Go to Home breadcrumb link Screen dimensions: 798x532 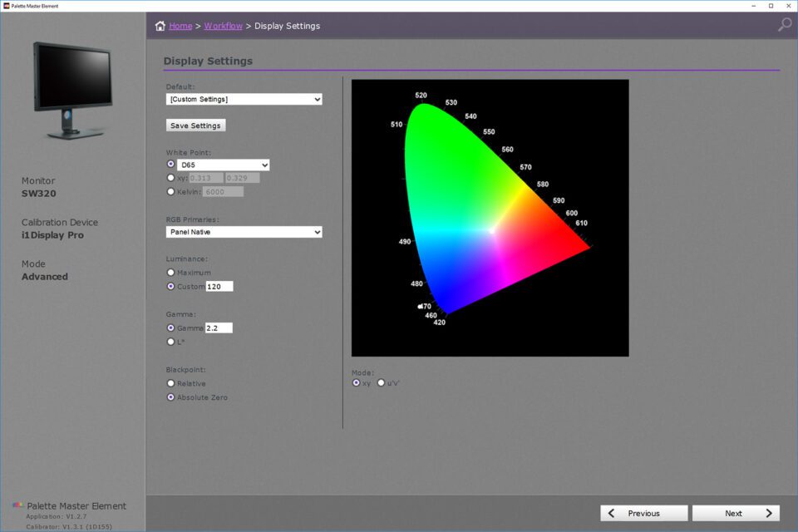[180, 26]
